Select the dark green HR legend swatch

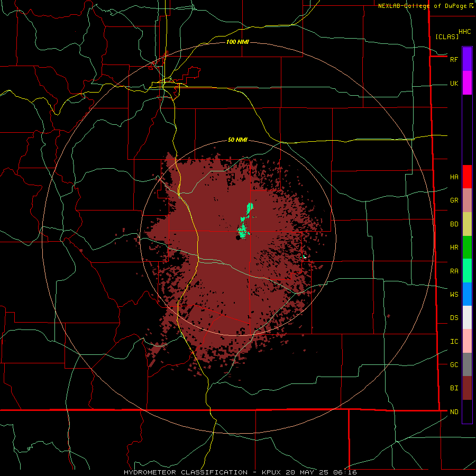[467, 248]
